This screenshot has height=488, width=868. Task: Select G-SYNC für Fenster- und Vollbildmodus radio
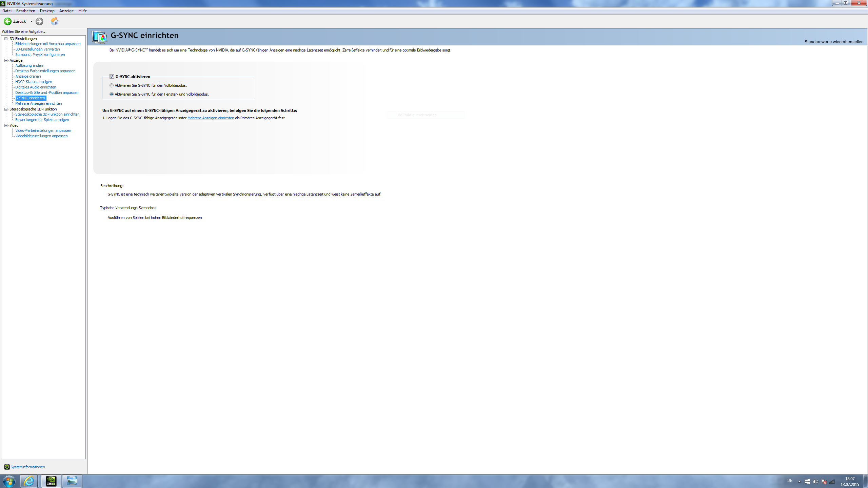tap(112, 94)
